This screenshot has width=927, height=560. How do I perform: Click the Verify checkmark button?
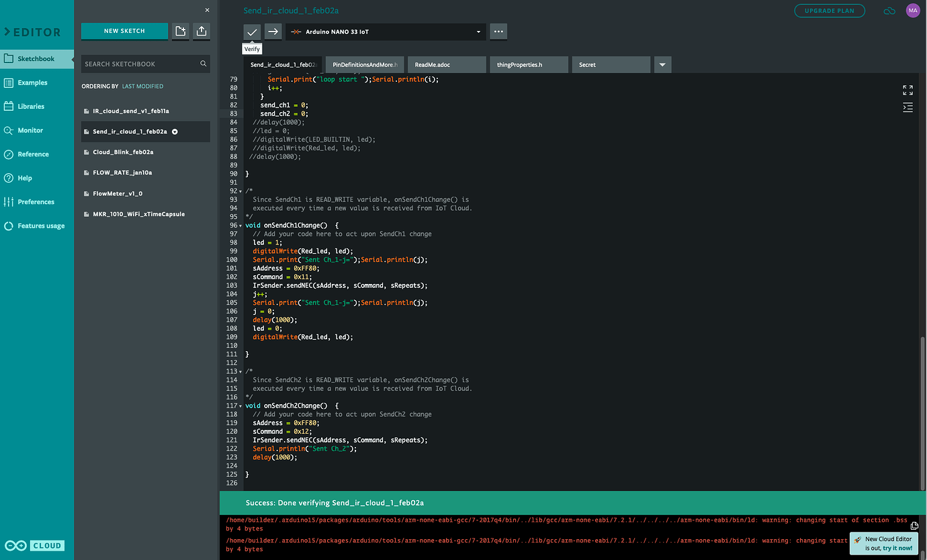(252, 32)
